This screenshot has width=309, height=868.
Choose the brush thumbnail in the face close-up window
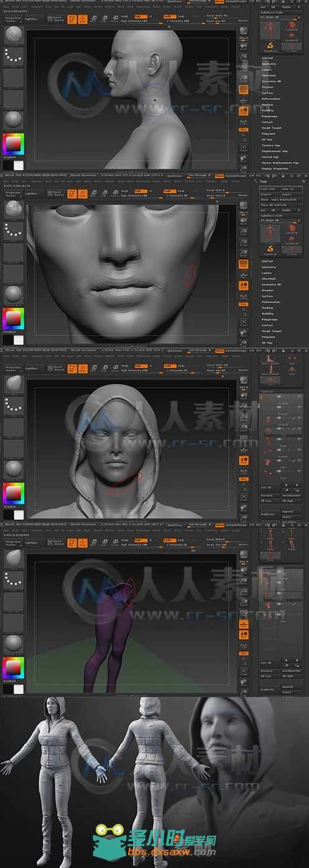13,210
